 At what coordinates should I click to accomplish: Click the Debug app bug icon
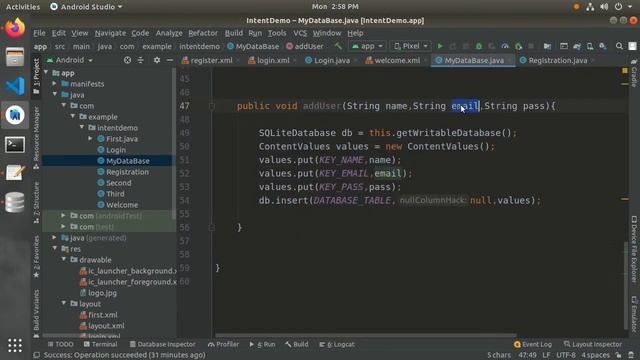tap(479, 46)
